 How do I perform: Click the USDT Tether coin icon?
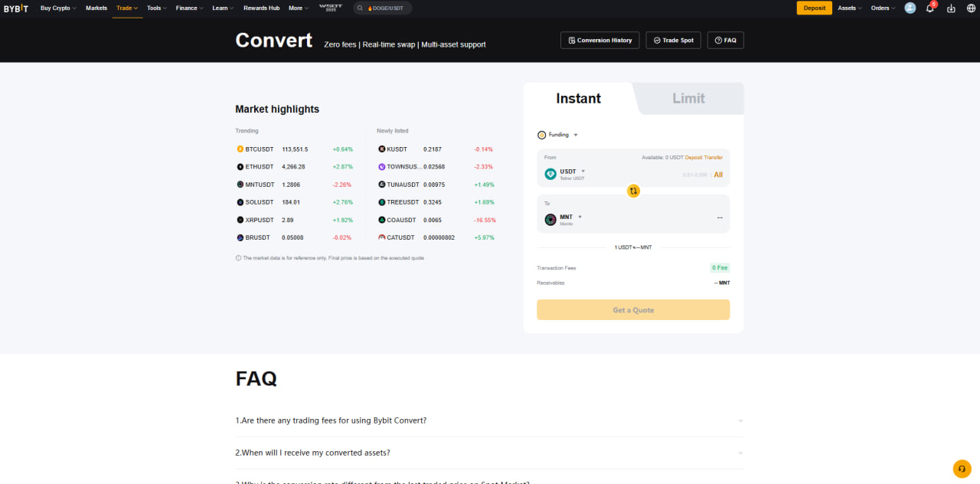(x=550, y=174)
